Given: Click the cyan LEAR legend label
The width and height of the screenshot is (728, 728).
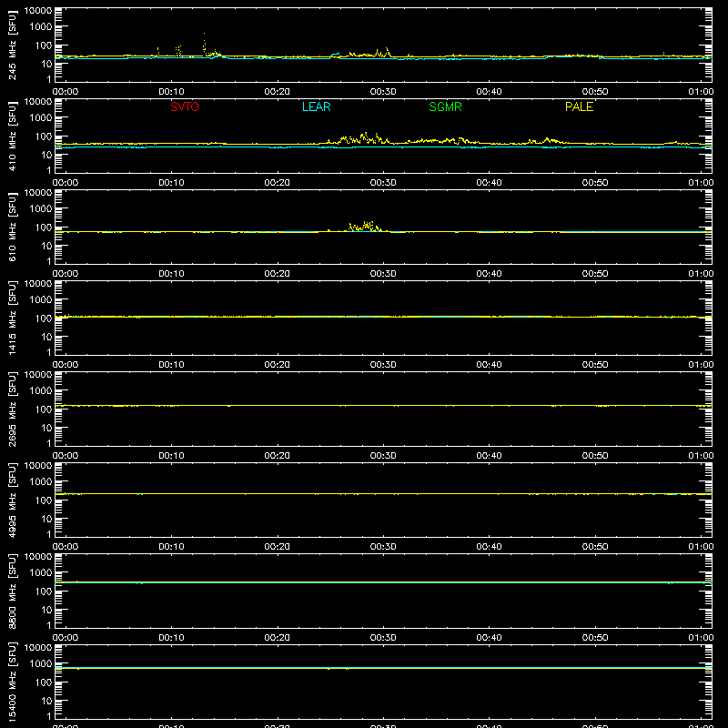Looking at the screenshot, I should click(x=316, y=106).
